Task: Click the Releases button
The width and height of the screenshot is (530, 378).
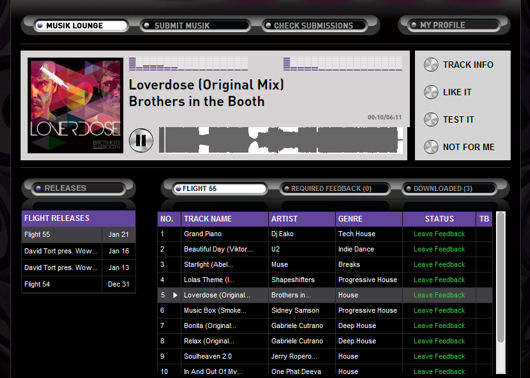Action: point(78,188)
